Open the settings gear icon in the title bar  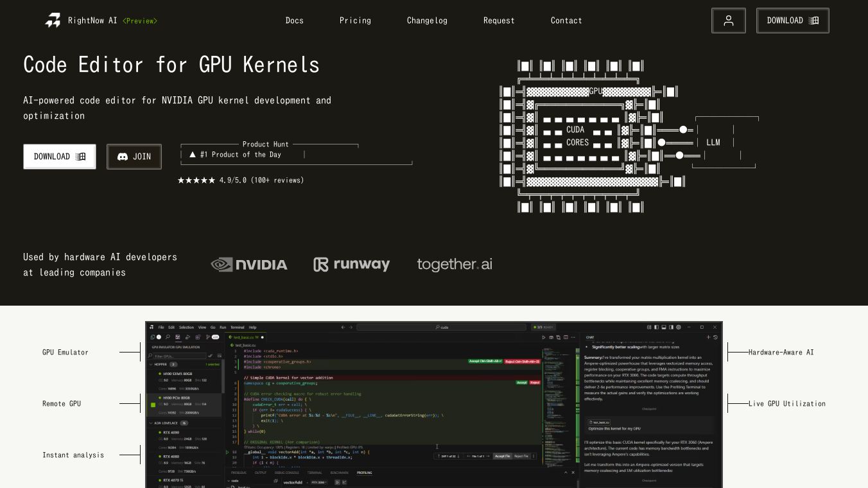coord(678,327)
